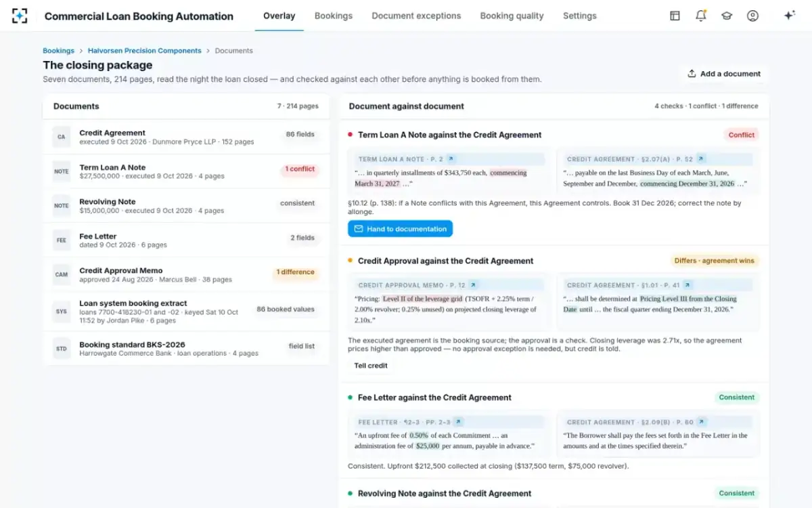The image size is (812, 508).
Task: Open Credit Agreement §2.07(A) source link
Action: (x=701, y=159)
